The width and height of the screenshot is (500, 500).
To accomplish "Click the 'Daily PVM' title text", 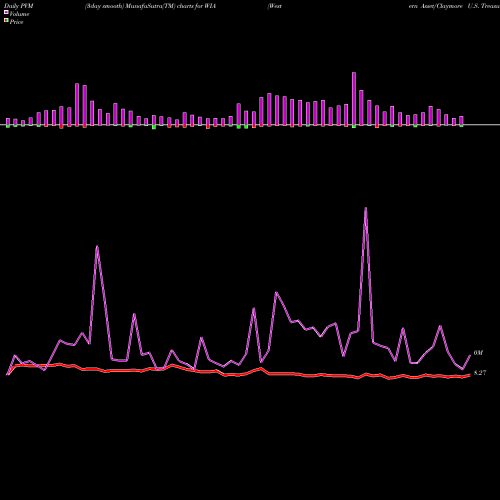I will click(x=19, y=6).
